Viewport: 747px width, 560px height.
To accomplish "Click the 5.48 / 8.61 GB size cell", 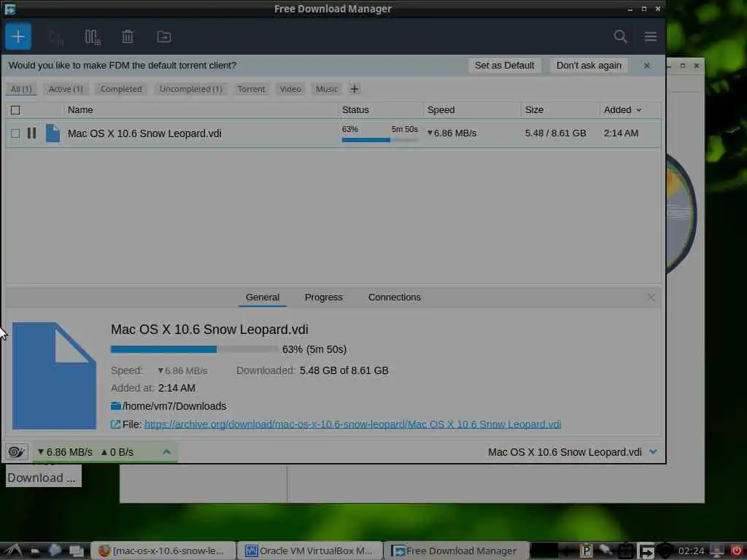I will tap(555, 133).
